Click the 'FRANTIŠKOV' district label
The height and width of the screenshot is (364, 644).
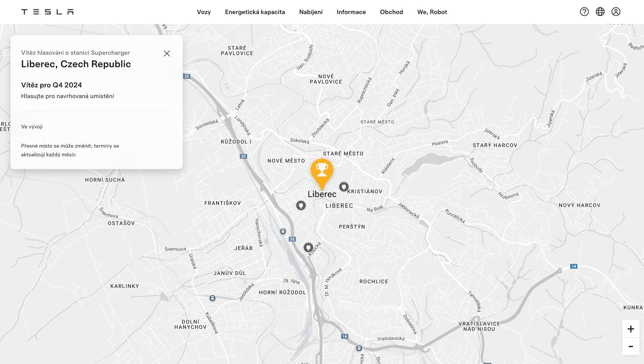[x=222, y=203]
